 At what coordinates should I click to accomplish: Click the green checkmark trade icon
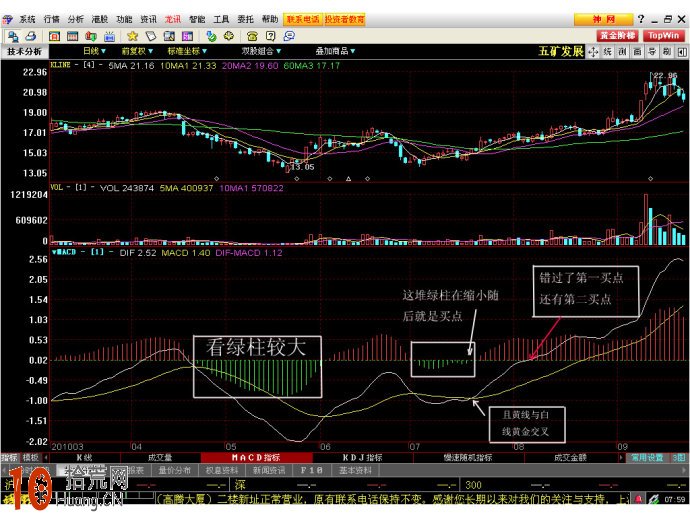[211, 36]
